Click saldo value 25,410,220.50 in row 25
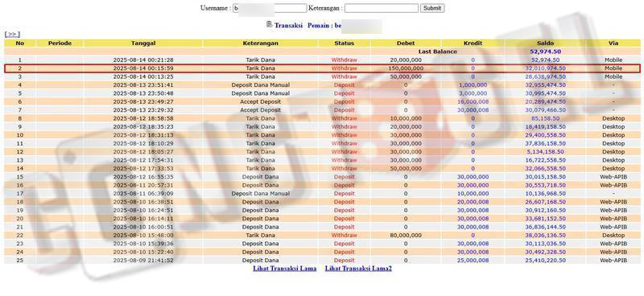This screenshot has width=644, height=296. [546, 261]
